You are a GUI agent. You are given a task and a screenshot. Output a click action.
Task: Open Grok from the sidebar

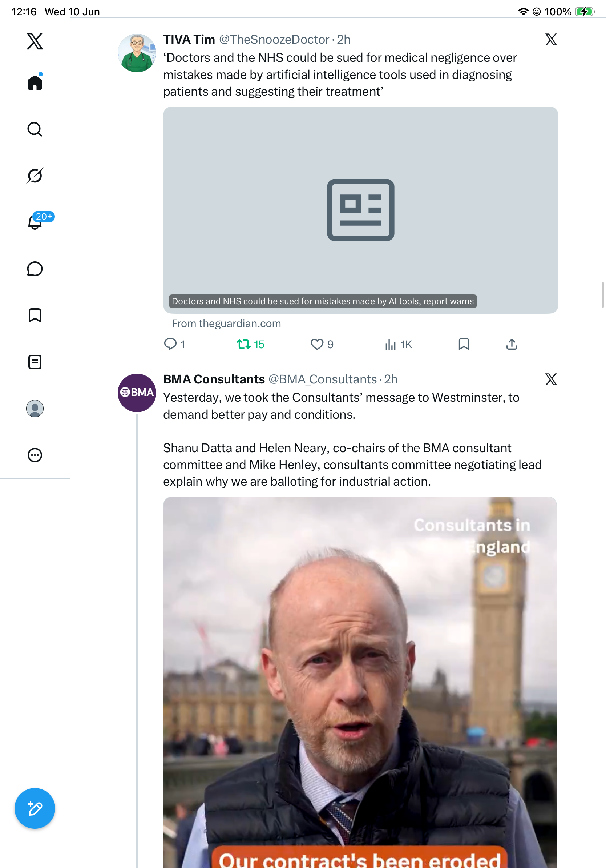35,176
